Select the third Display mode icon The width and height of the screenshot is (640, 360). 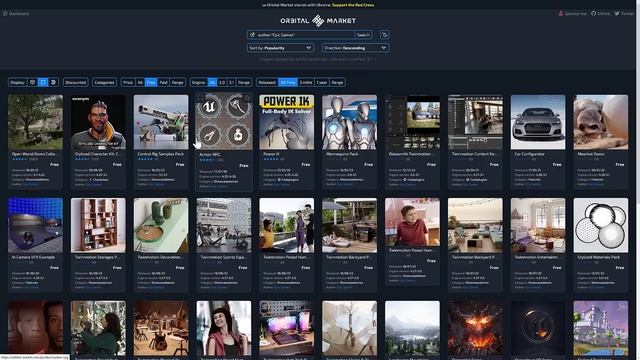pyautogui.click(x=53, y=82)
